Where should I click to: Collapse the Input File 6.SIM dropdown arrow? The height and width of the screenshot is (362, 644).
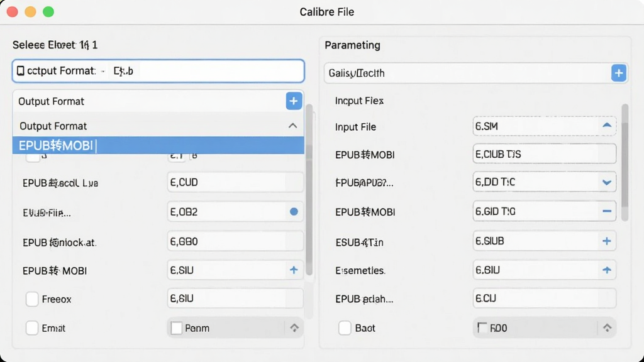pos(607,126)
